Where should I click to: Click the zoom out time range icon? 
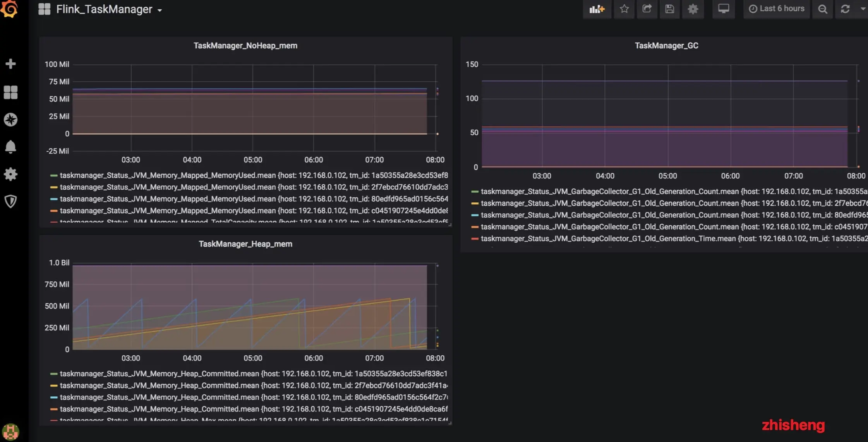point(822,9)
